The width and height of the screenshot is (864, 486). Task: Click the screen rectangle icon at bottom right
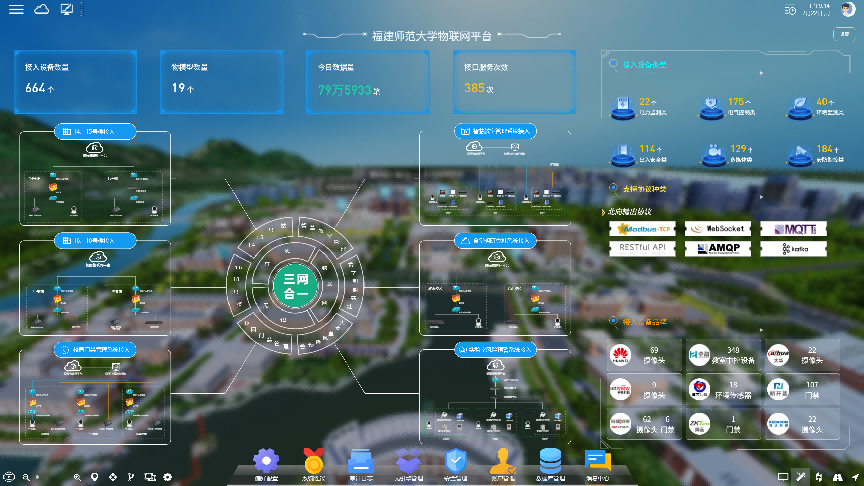pos(782,477)
